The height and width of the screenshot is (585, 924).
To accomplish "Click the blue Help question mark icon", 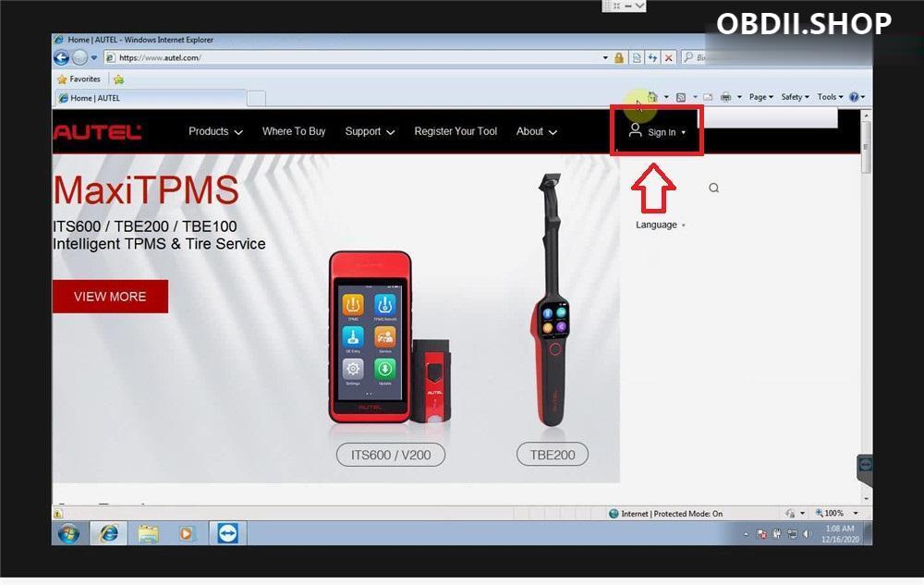I will [854, 97].
